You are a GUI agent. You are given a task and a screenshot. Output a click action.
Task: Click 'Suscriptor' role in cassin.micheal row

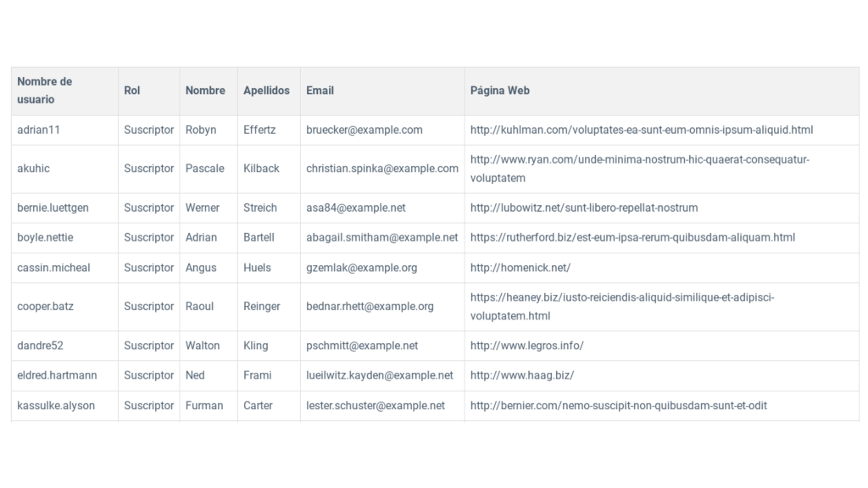click(149, 268)
